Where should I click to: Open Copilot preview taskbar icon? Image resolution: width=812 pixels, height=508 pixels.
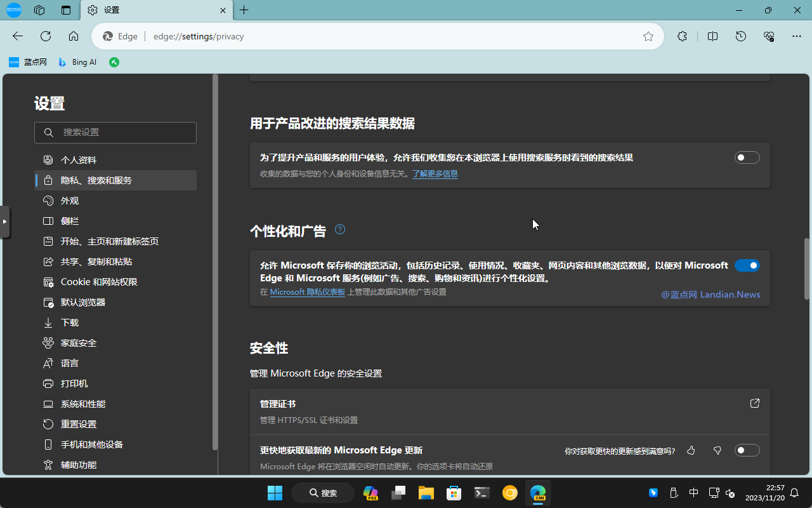click(370, 493)
